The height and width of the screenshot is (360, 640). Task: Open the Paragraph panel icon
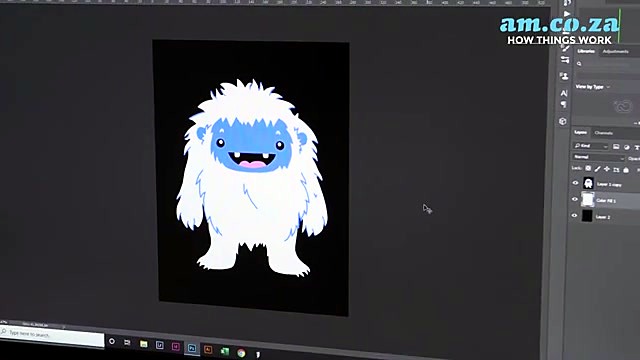point(564,105)
